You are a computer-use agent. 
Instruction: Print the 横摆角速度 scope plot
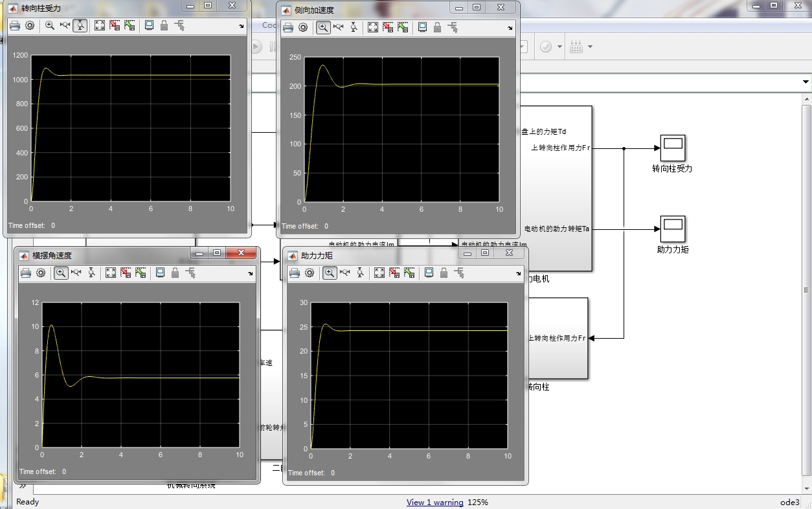pos(25,273)
